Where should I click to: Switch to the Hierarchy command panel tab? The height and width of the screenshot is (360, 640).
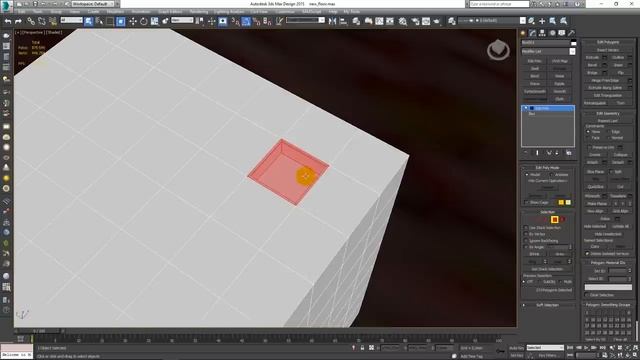point(542,33)
